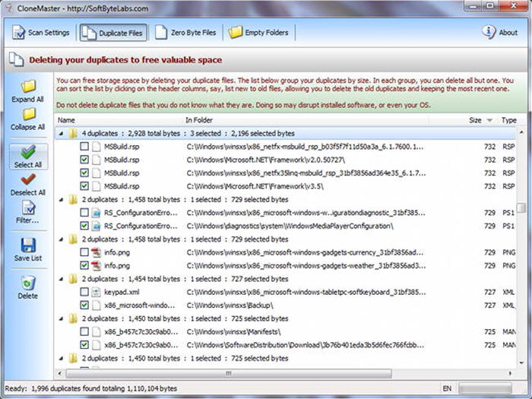Check the first MSBuild.rsp winsxs checkbox
The height and width of the screenshot is (399, 532).
(84, 147)
